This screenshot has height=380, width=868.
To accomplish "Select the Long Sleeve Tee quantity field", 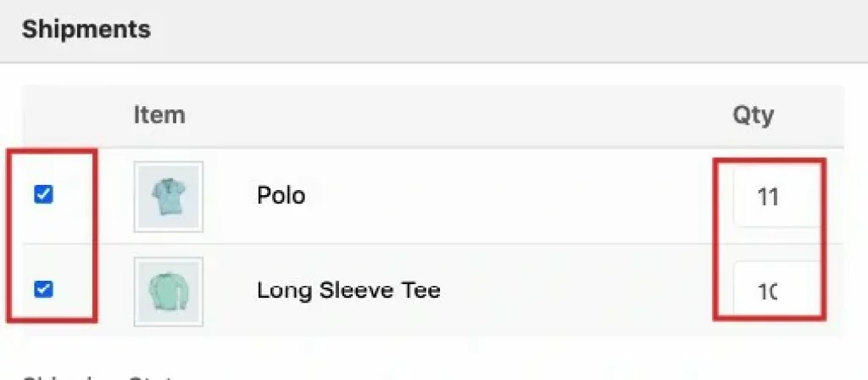I will click(777, 289).
